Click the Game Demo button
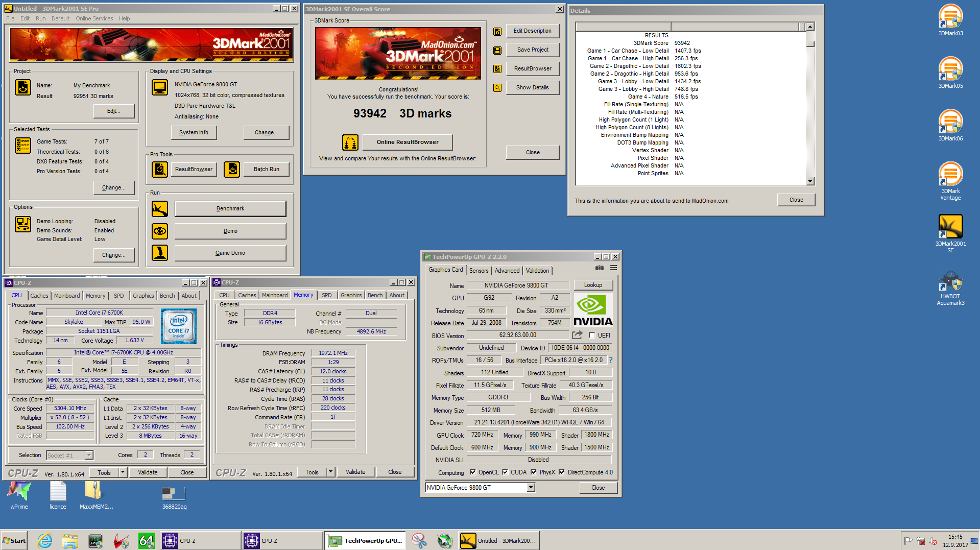Screen dimensions: 980x550 point(230,253)
